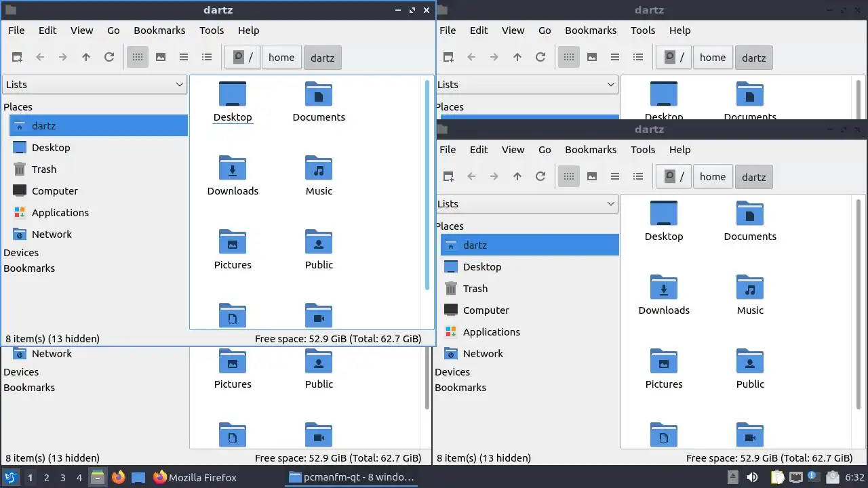Click reload icon in lower-right window toolbar
Viewport: 868px width, 488px height.
click(540, 177)
